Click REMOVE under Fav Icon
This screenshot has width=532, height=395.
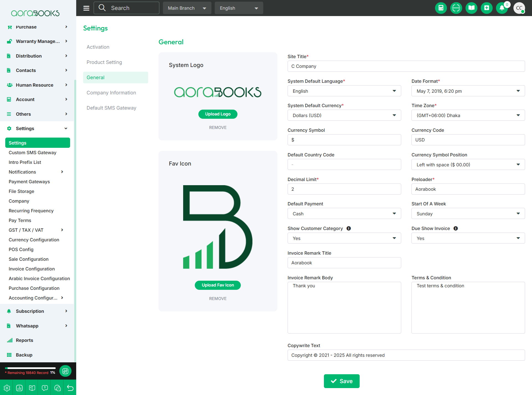click(x=218, y=299)
